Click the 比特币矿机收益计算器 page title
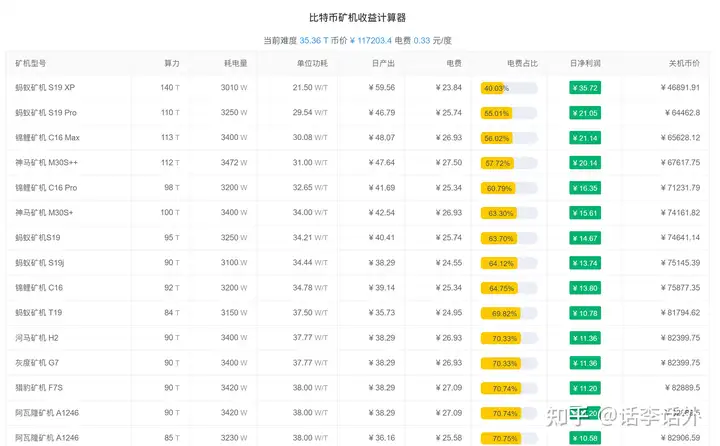720x446 pixels. coord(357,18)
